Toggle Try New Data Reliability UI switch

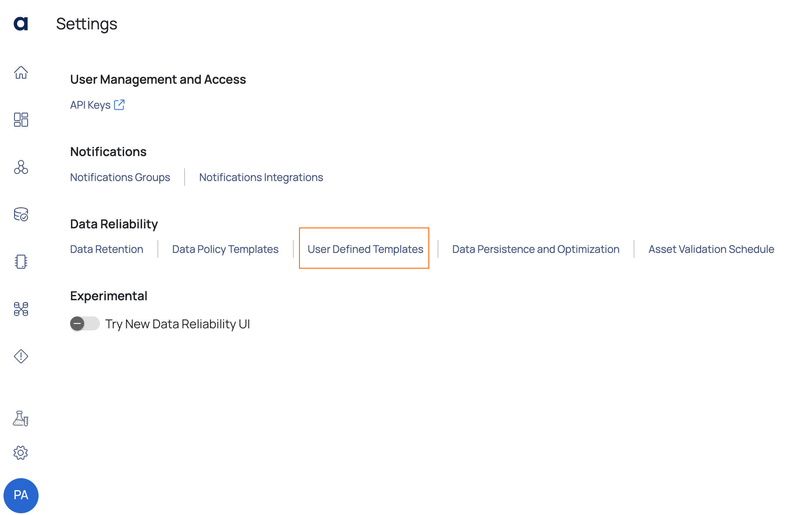[85, 324]
